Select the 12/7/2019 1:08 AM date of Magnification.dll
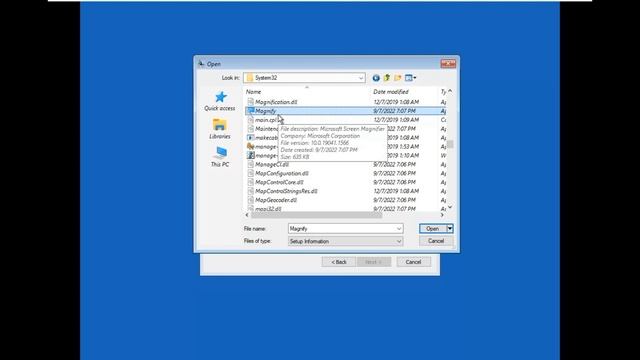Image resolution: width=640 pixels, height=360 pixels. pos(396,102)
